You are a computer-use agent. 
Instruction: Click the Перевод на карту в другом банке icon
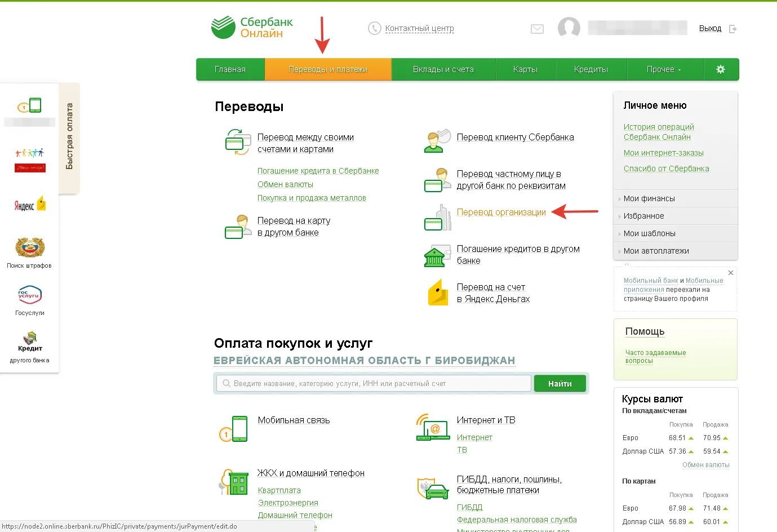[x=238, y=227]
